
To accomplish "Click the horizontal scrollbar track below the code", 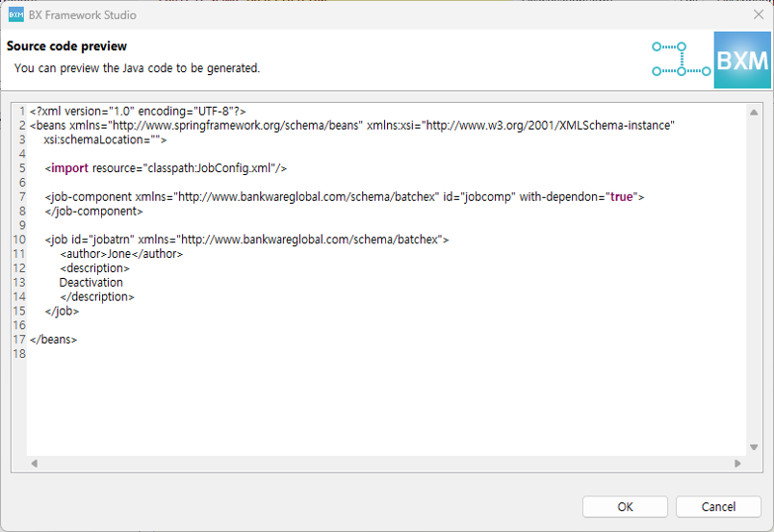I will coord(385,464).
